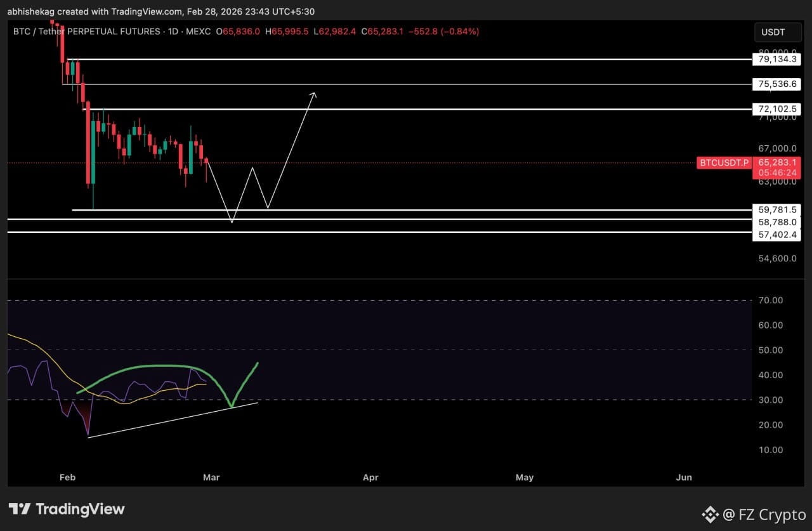Click the snapshot credit line mentioning TradingView.com
812x531 pixels.
coord(160,11)
